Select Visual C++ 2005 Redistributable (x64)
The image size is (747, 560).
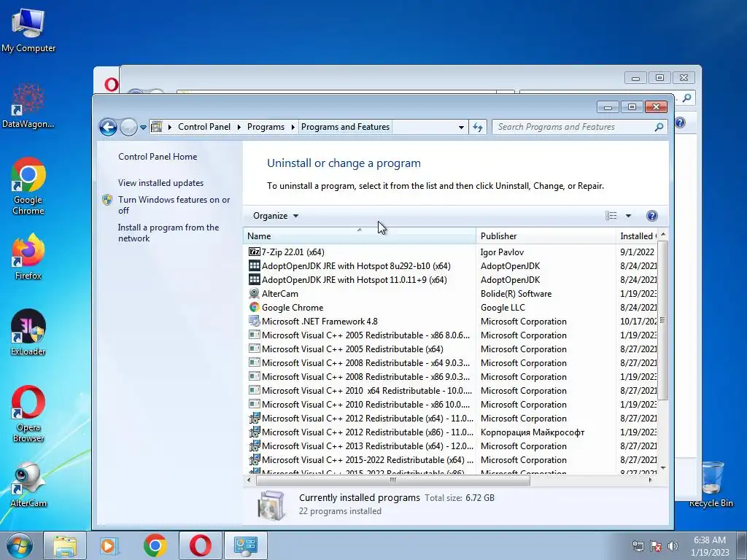(x=452, y=349)
